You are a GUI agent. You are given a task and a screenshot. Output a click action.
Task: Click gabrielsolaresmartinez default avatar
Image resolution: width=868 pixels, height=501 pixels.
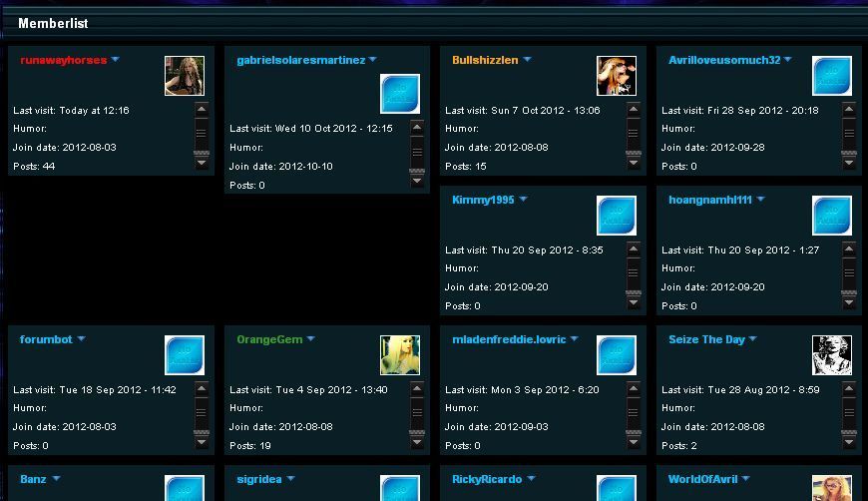point(400,94)
